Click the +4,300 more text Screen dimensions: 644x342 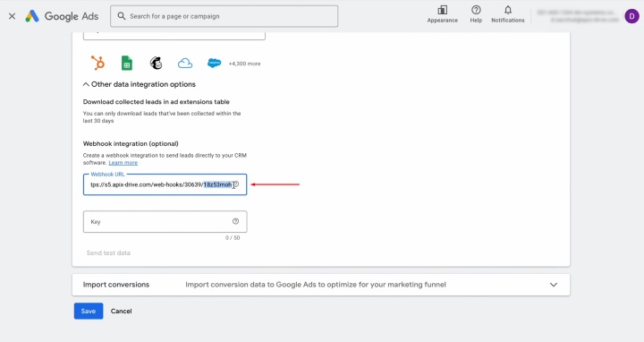(x=244, y=64)
